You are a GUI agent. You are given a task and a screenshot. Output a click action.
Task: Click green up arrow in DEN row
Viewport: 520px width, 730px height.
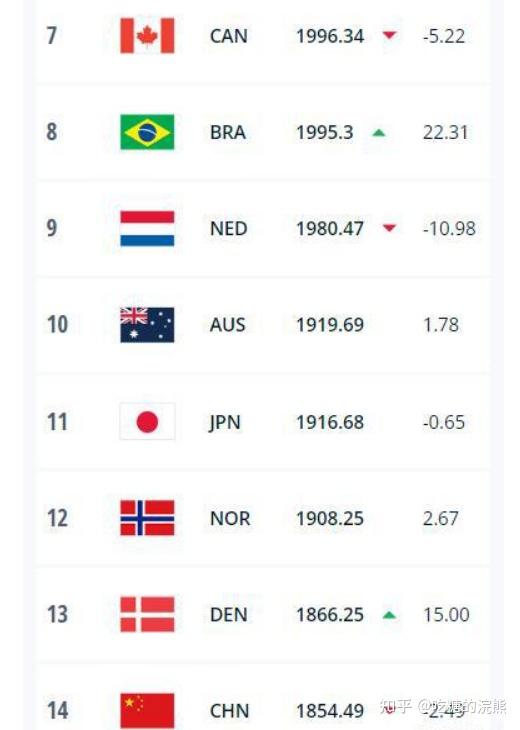389,615
